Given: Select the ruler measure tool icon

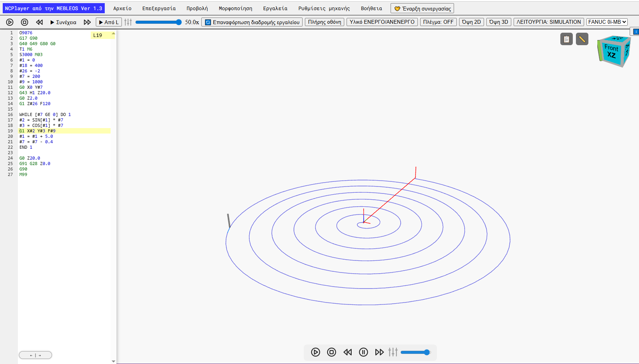Looking at the screenshot, I should (582, 39).
